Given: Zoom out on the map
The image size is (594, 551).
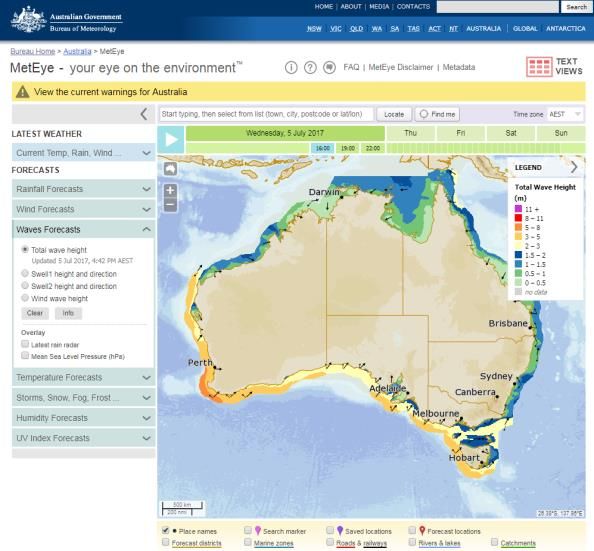Looking at the screenshot, I should click(170, 205).
